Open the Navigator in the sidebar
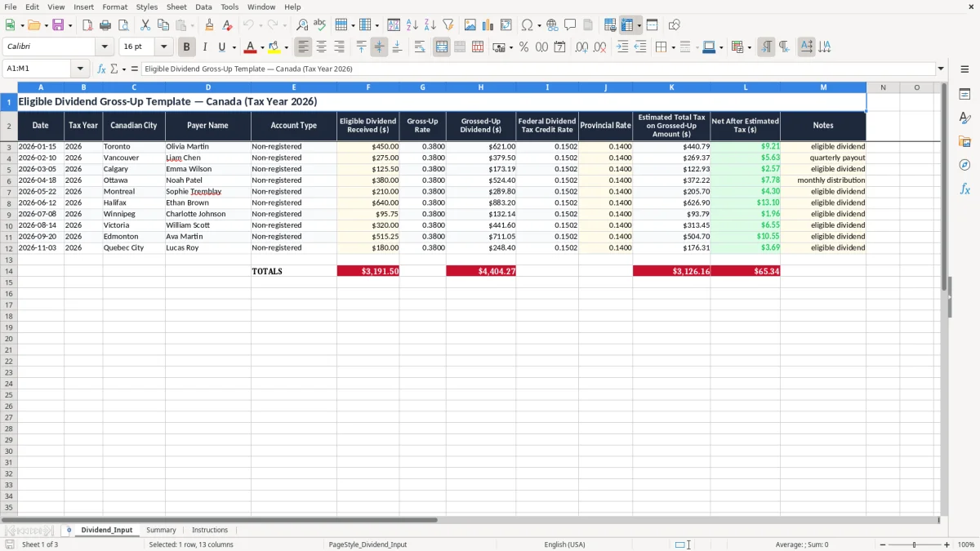 tap(964, 165)
